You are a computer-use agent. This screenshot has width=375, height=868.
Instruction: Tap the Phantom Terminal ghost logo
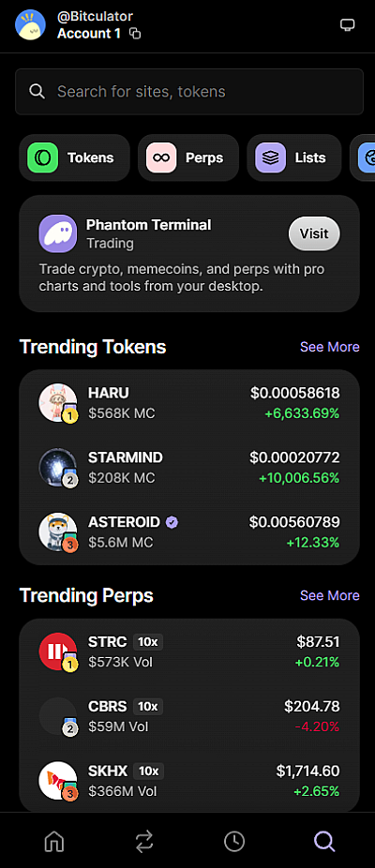57,233
